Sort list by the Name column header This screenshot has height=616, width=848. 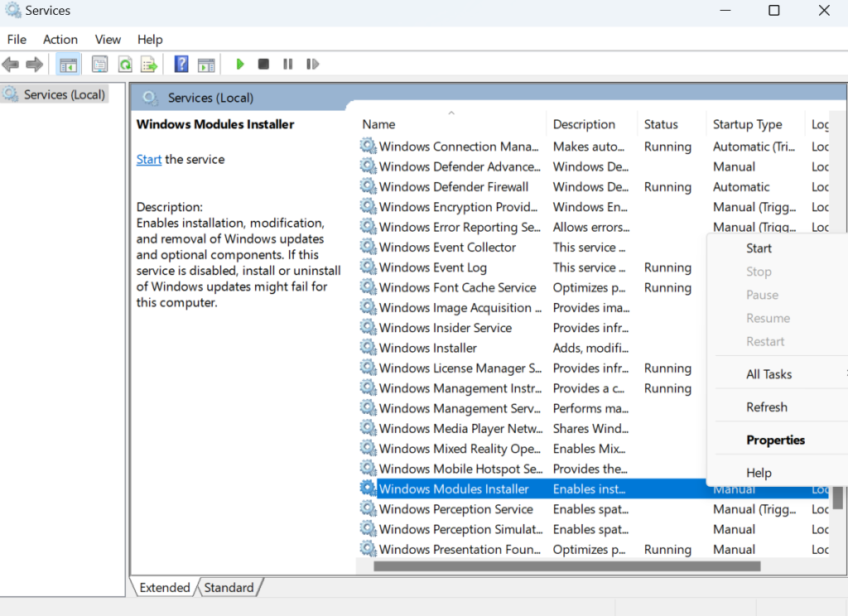point(379,124)
